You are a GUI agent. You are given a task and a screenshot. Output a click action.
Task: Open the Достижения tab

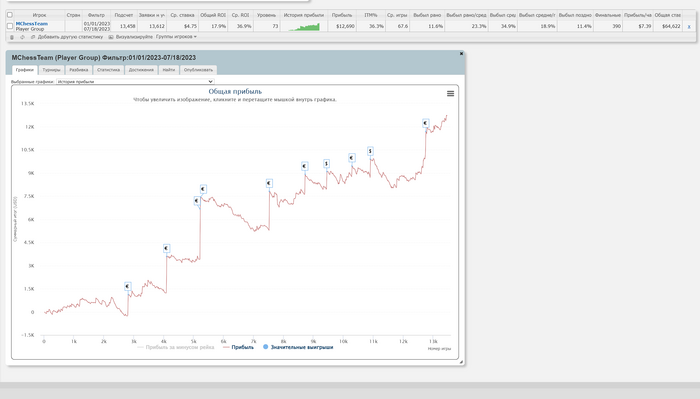click(x=141, y=70)
